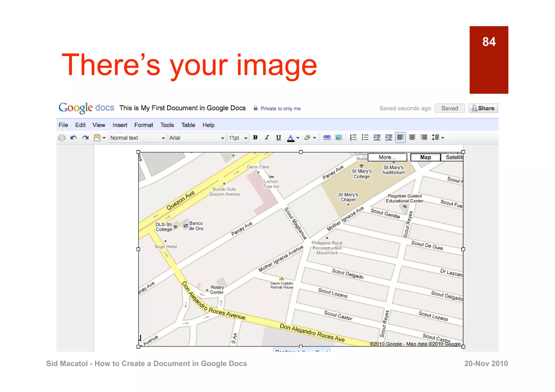Screen dimensions: 555x392
Task: Click the Lemon Tree Inn hotel icon
Action: click(x=271, y=177)
